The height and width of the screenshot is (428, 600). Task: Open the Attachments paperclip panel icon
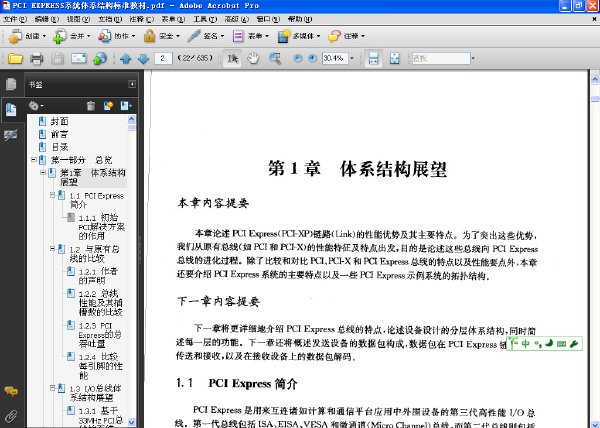(11, 416)
